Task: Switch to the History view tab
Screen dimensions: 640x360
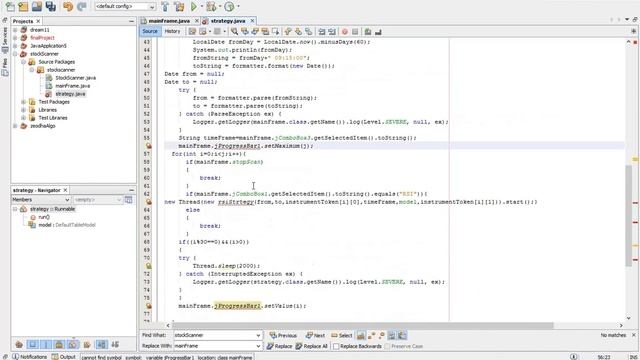Action: [x=172, y=31]
